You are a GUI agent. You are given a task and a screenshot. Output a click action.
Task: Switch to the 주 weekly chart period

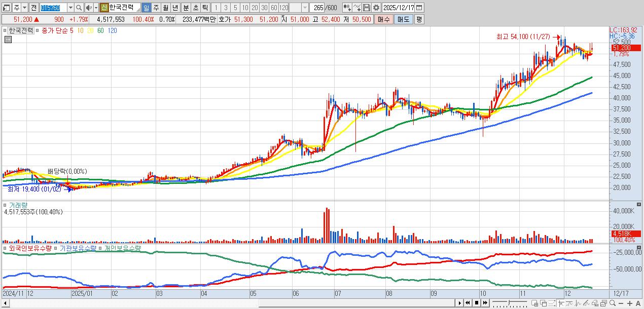156,8
